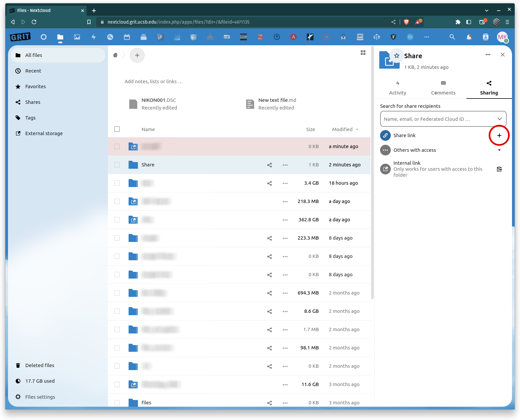Open Shares in left navigation
This screenshot has height=420, width=520.
click(58, 102)
